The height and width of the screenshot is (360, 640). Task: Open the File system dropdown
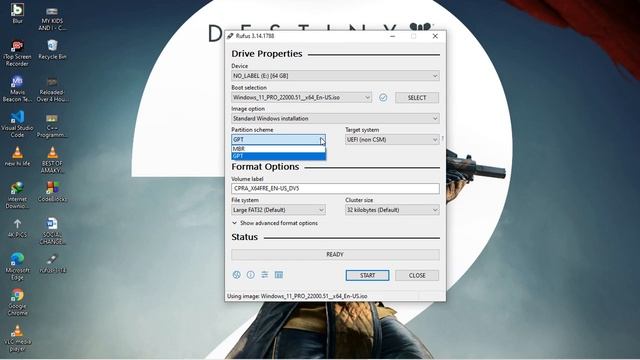278,210
